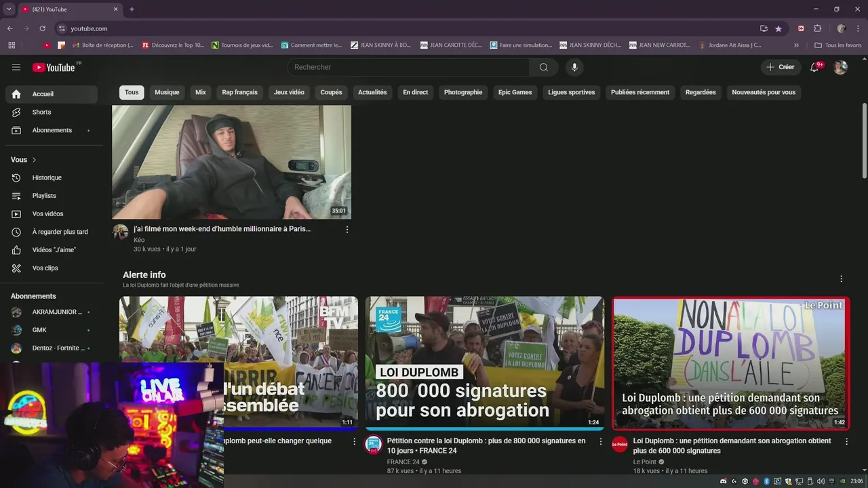Open the Kéo hoodie video thumbnail
Viewport: 868px width, 488px height.
tap(231, 162)
